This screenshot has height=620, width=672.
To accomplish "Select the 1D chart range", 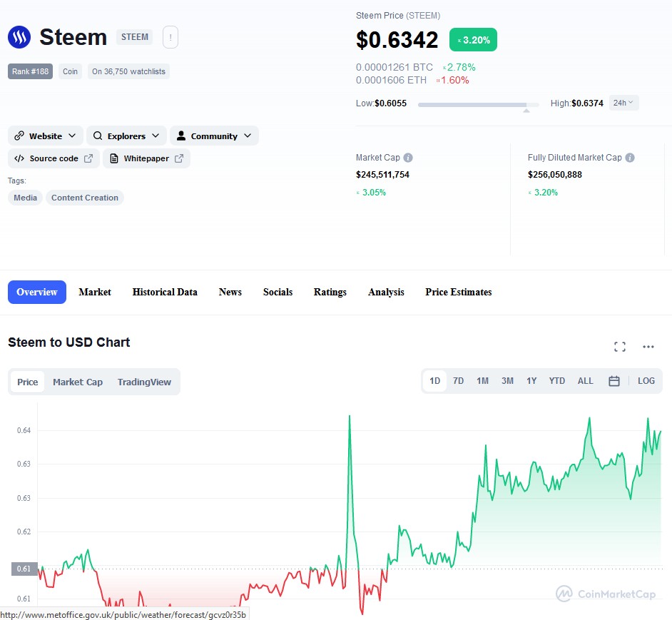I will [x=434, y=381].
